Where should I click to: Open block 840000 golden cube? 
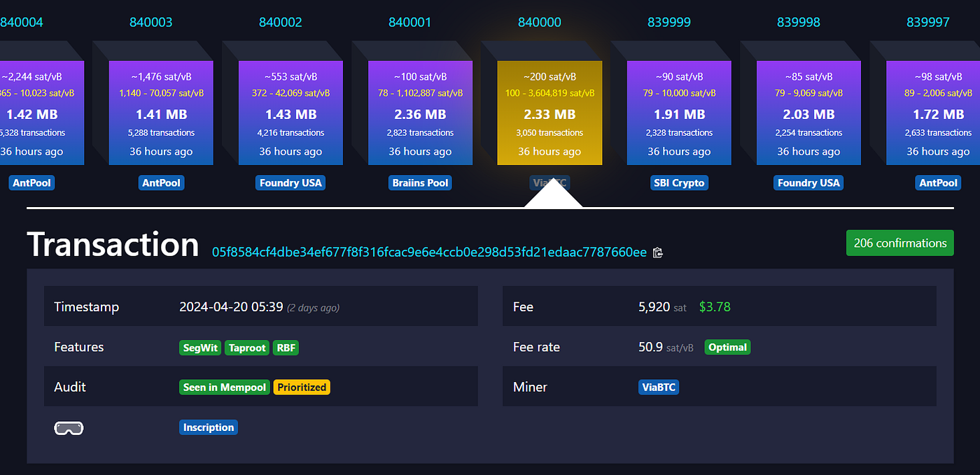[549, 113]
